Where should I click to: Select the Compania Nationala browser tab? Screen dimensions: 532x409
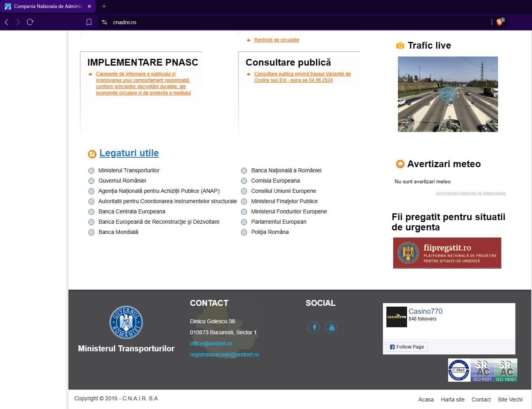pyautogui.click(x=47, y=6)
